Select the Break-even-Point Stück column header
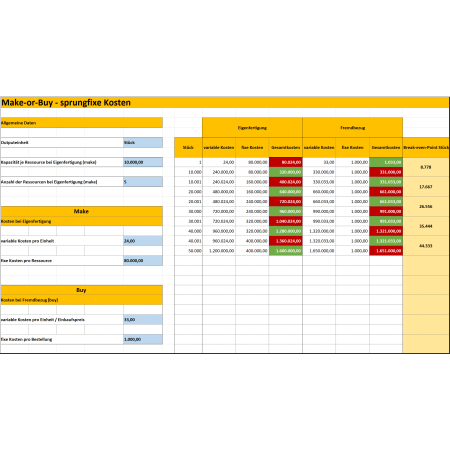The height and width of the screenshot is (450, 450). coord(426,147)
